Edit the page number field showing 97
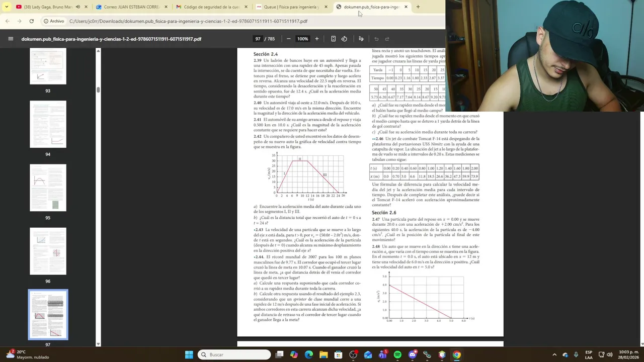The image size is (644, 362). 258,39
